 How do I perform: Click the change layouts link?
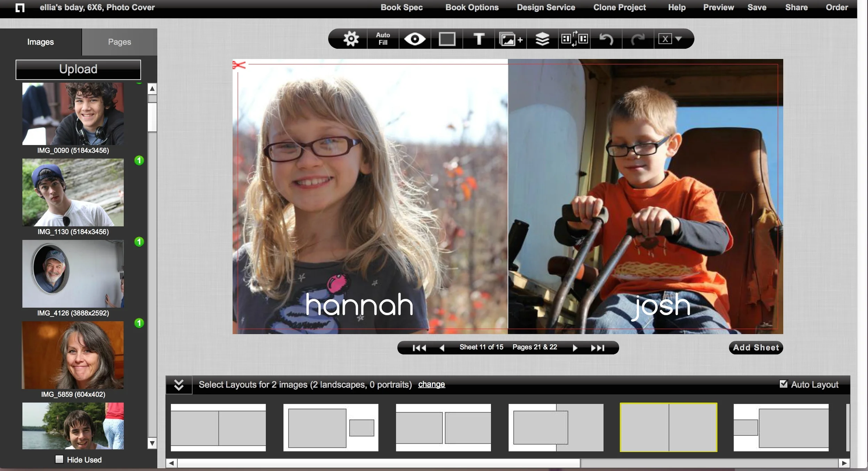coord(431,384)
